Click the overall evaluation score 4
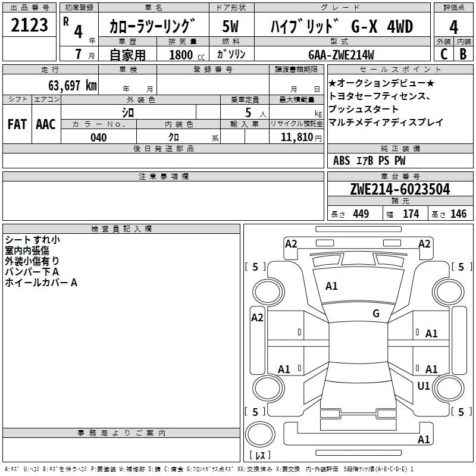Image resolution: width=476 pixels, height=476 pixels. click(453, 27)
